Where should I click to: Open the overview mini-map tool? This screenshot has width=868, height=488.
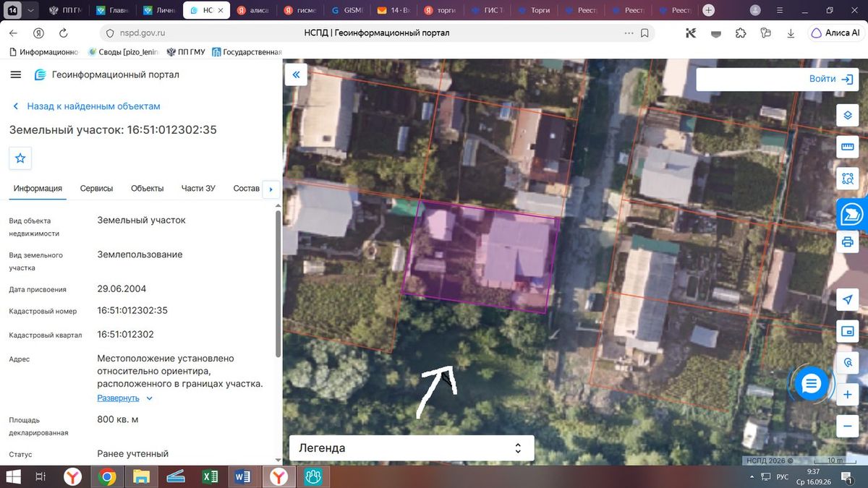pyautogui.click(x=848, y=332)
